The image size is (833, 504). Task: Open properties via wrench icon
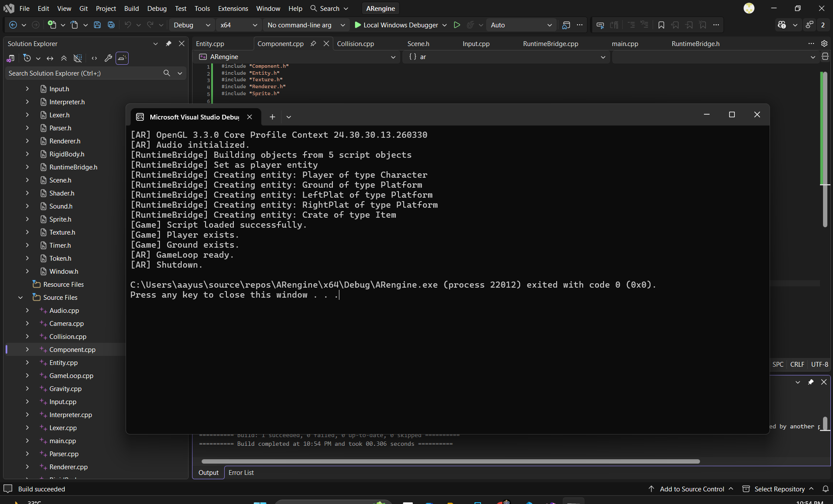click(x=108, y=58)
